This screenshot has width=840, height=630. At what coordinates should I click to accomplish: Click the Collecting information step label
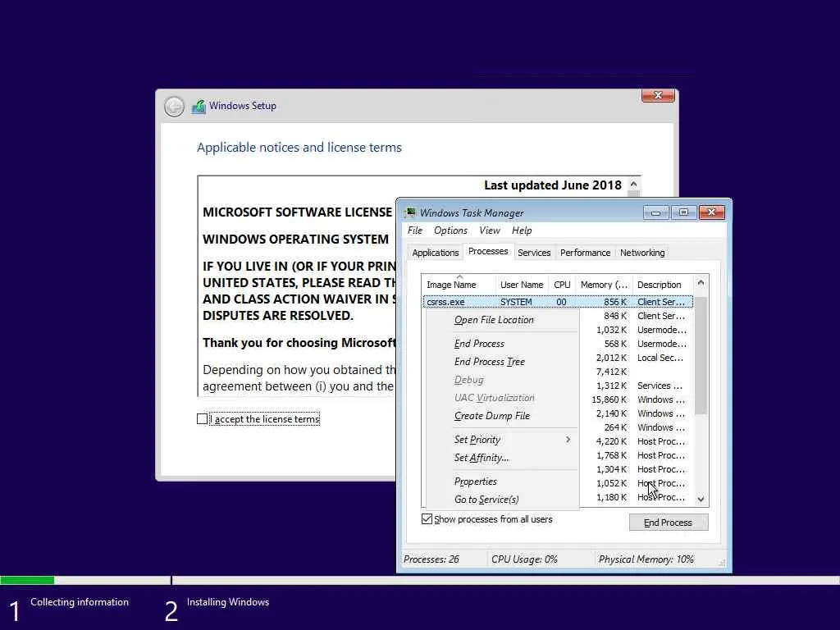point(80,602)
